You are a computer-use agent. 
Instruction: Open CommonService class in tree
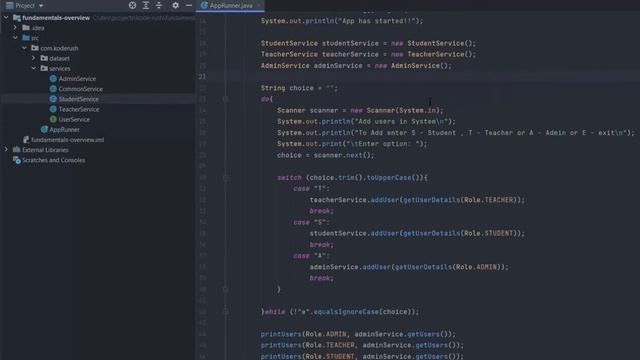[x=80, y=89]
